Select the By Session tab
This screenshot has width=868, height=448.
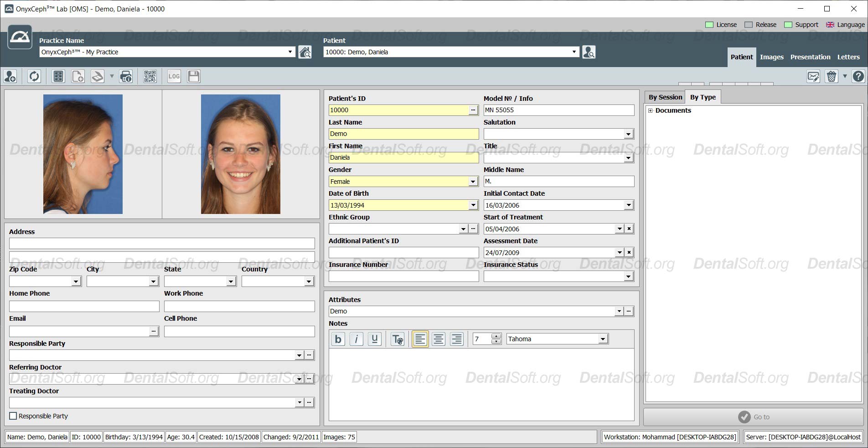click(x=665, y=97)
